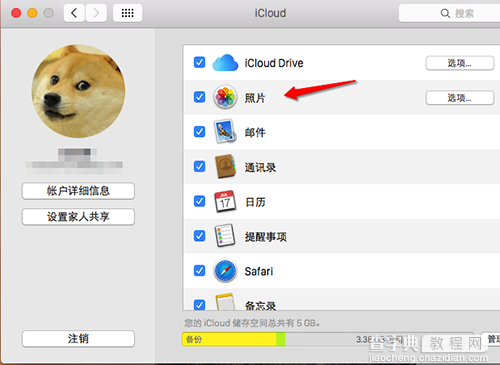Select the Safari row label
This screenshot has height=365, width=500.
click(x=259, y=271)
